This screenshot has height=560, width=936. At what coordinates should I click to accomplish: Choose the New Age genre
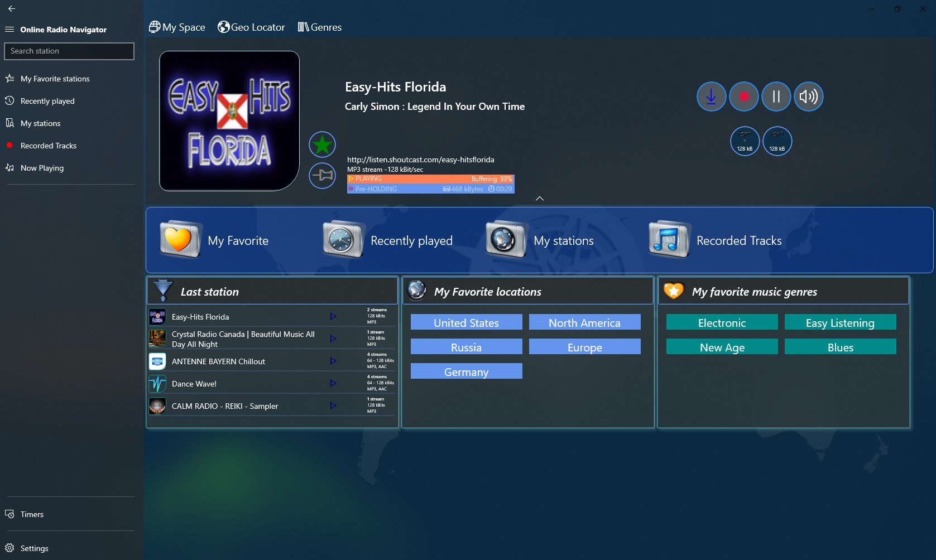coord(722,347)
